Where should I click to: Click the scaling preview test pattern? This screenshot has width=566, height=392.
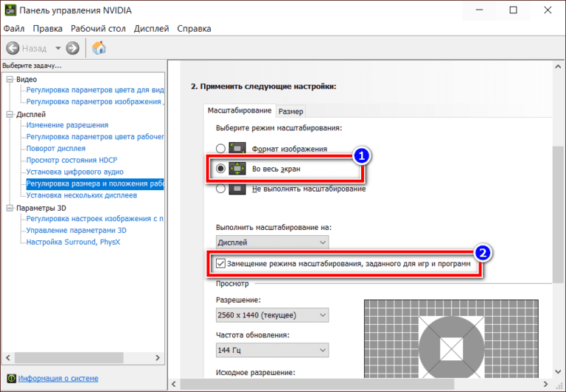(x=451, y=338)
